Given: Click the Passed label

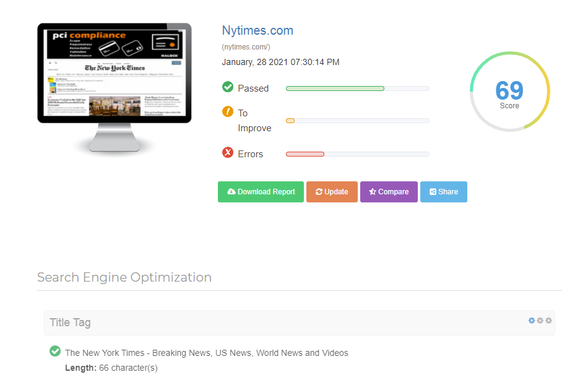Looking at the screenshot, I should (x=253, y=89).
